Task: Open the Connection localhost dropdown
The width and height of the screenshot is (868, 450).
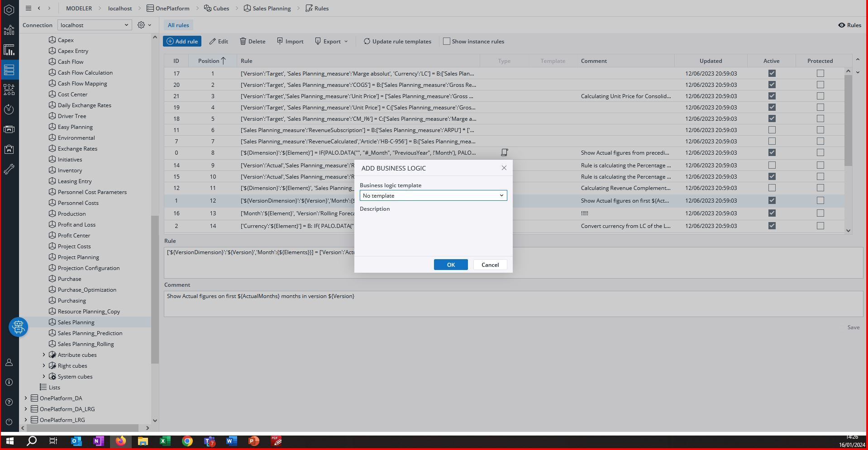Action: click(x=95, y=25)
